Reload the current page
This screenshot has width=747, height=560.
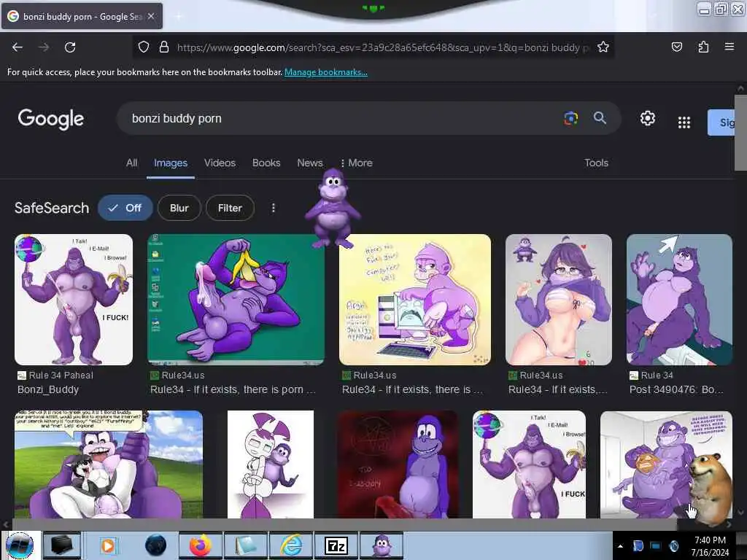(x=70, y=47)
